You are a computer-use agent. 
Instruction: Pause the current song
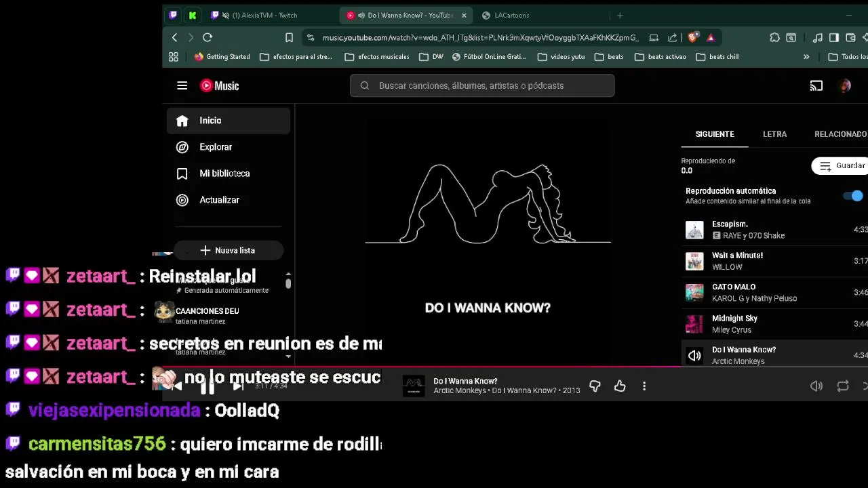click(x=208, y=386)
